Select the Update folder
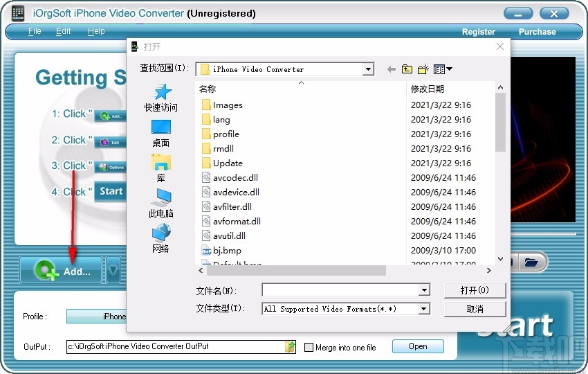The width and height of the screenshot is (588, 374). 222,163
